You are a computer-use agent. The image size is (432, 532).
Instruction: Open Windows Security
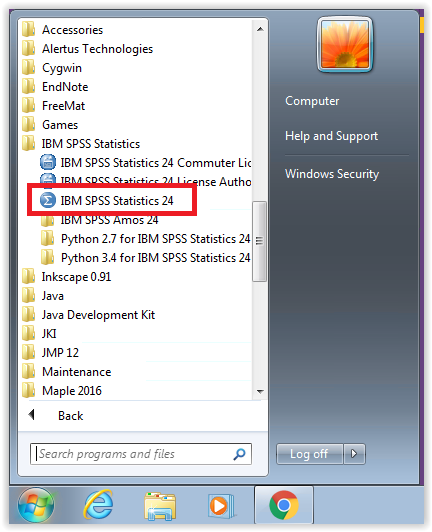pyautogui.click(x=332, y=174)
